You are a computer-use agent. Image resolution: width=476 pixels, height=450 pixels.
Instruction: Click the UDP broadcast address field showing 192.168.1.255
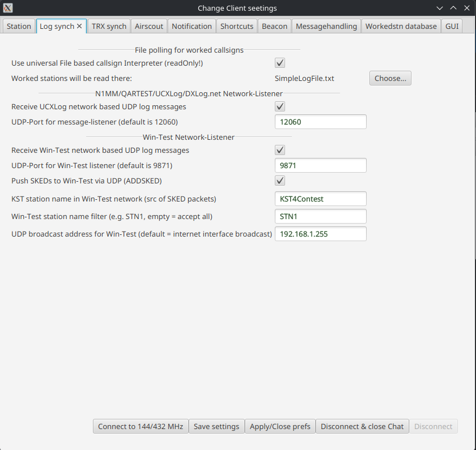pos(320,233)
